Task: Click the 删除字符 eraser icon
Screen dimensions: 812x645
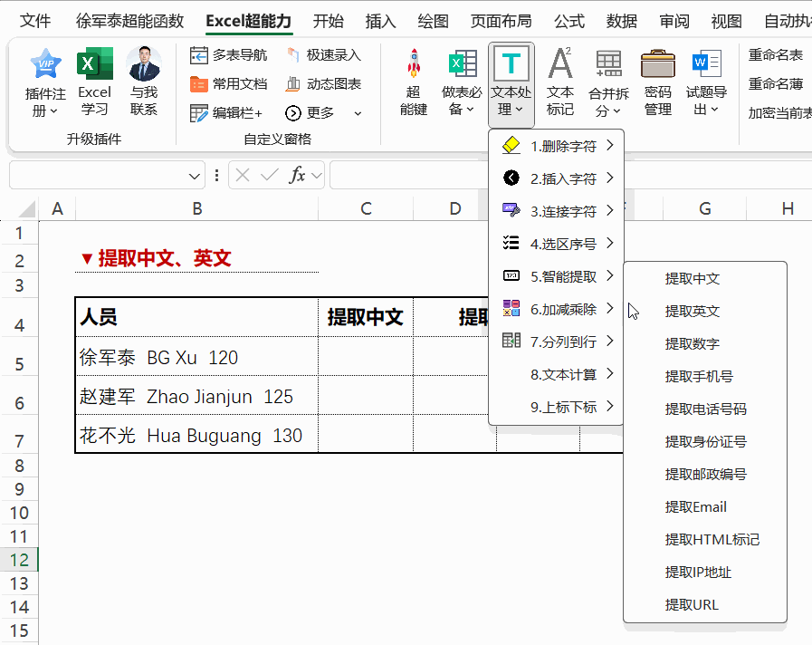Action: point(511,146)
